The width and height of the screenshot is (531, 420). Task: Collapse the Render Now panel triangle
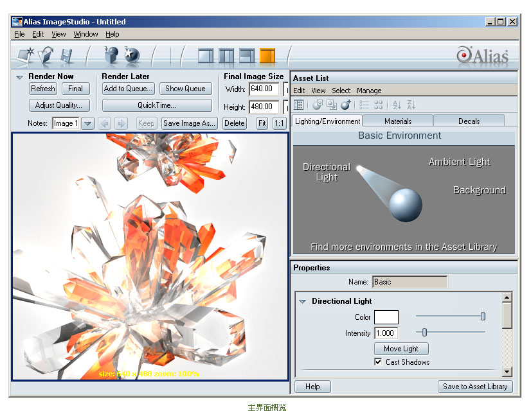(x=19, y=77)
